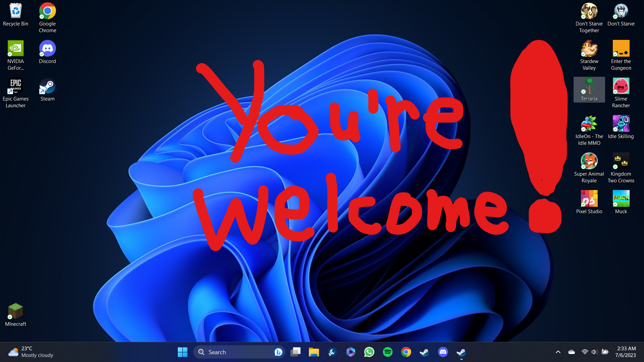Open the weather widget showing 23°C
The width and height of the screenshot is (644, 362).
pos(31,352)
